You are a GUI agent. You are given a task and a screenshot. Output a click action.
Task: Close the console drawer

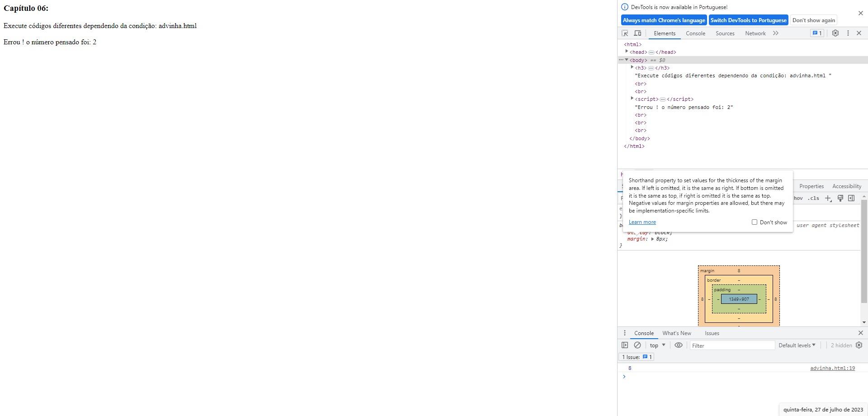click(861, 333)
